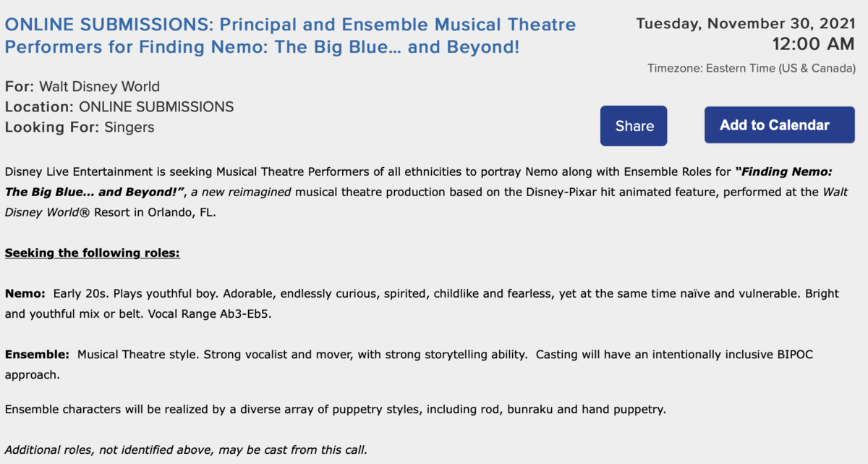Viewport: 868px width, 464px height.
Task: Click the Location: ONLINE SUBMISSIONS line
Action: point(119,107)
